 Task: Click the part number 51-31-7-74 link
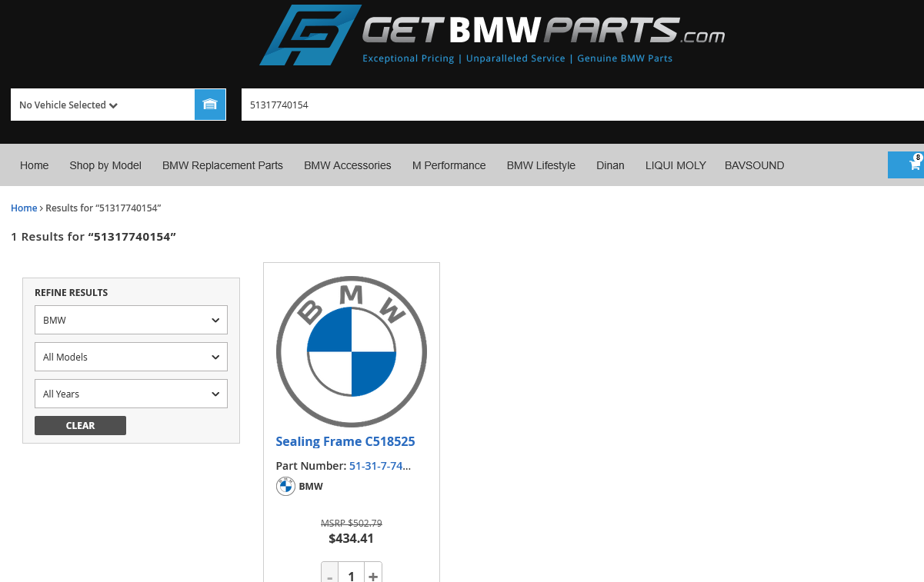379,466
